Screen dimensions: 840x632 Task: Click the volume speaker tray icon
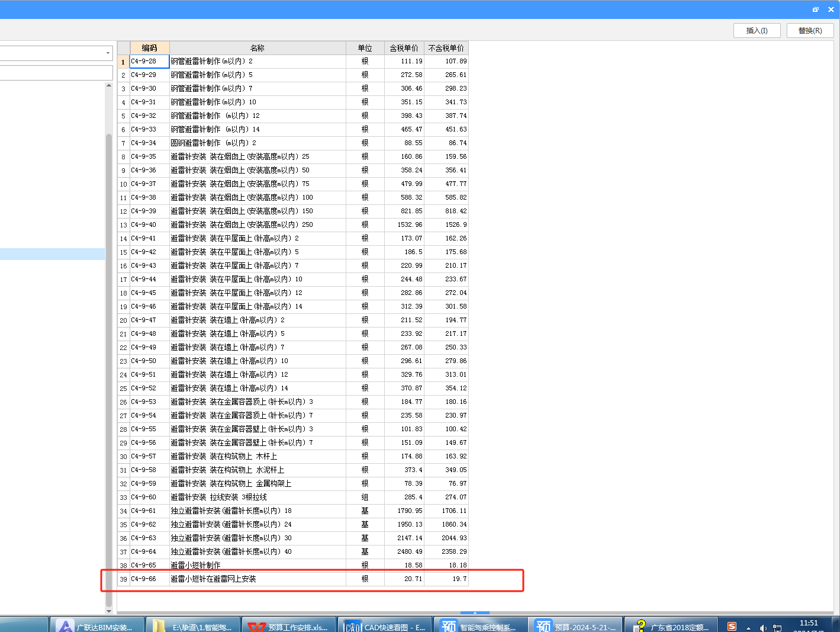click(x=762, y=628)
